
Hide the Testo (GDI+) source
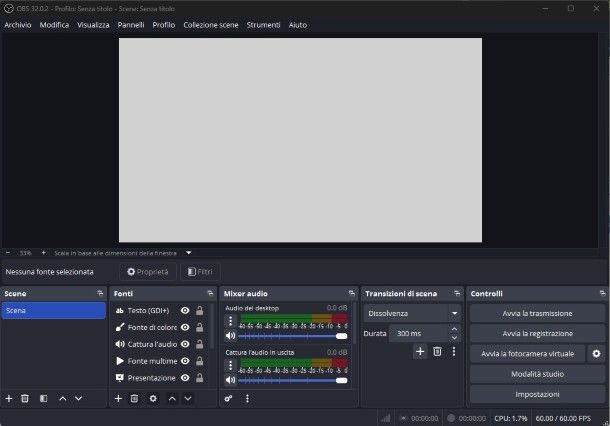tap(185, 311)
